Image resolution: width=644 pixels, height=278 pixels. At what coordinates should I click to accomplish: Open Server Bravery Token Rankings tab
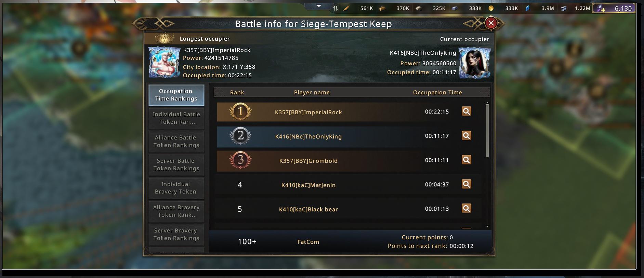tap(176, 235)
